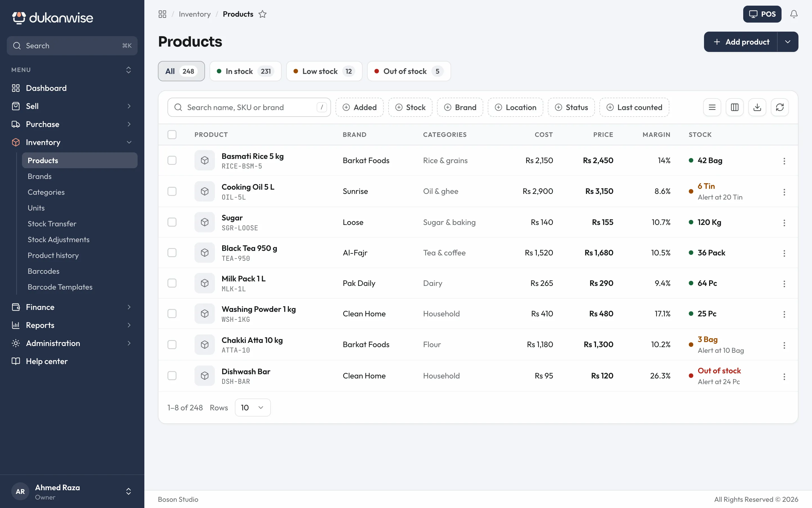Click the Sugar product image placeholder
The height and width of the screenshot is (508, 812).
click(205, 222)
